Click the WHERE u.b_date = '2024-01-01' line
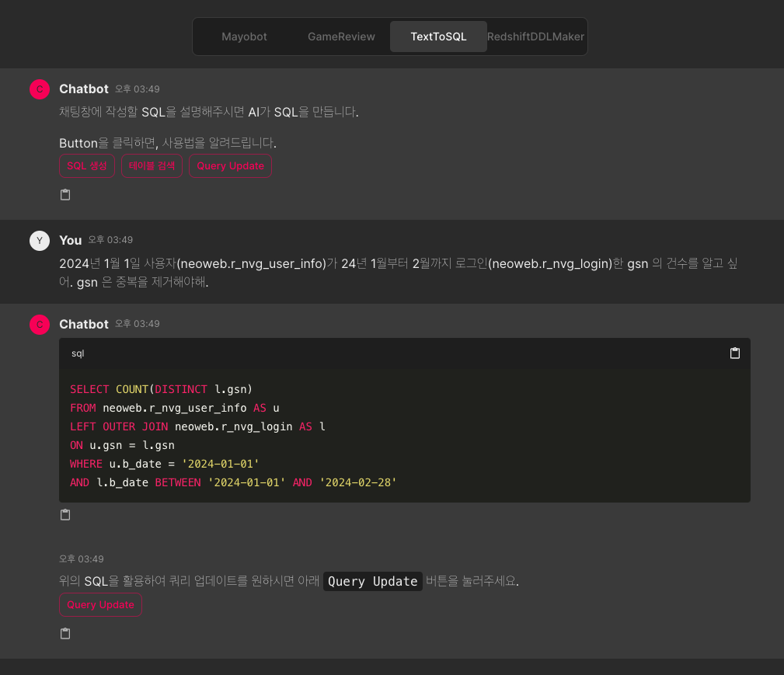This screenshot has width=784, height=675. pyautogui.click(x=165, y=464)
